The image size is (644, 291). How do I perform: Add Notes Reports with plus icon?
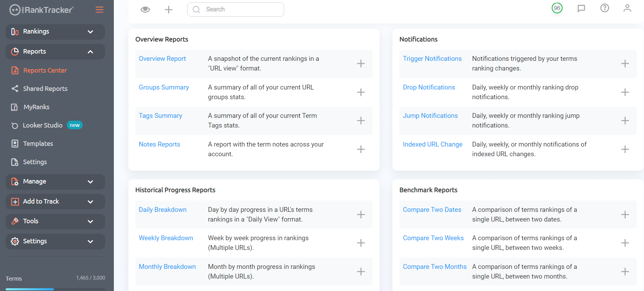pos(361,149)
